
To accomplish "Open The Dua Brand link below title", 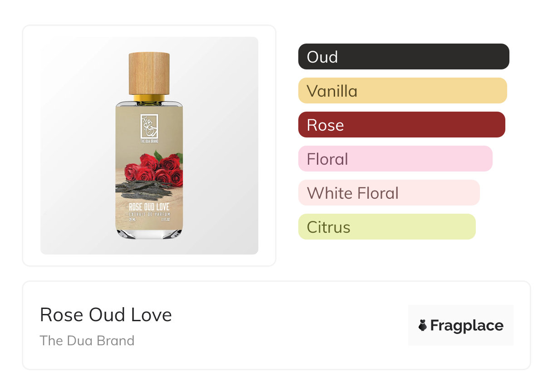I will coord(87,341).
